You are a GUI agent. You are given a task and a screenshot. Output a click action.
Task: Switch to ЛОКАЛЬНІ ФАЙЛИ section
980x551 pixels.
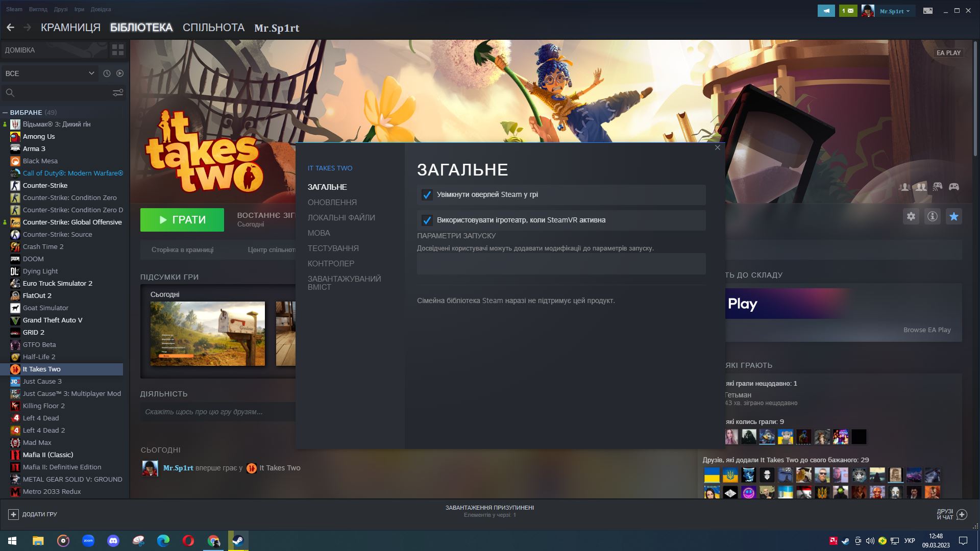pos(341,218)
